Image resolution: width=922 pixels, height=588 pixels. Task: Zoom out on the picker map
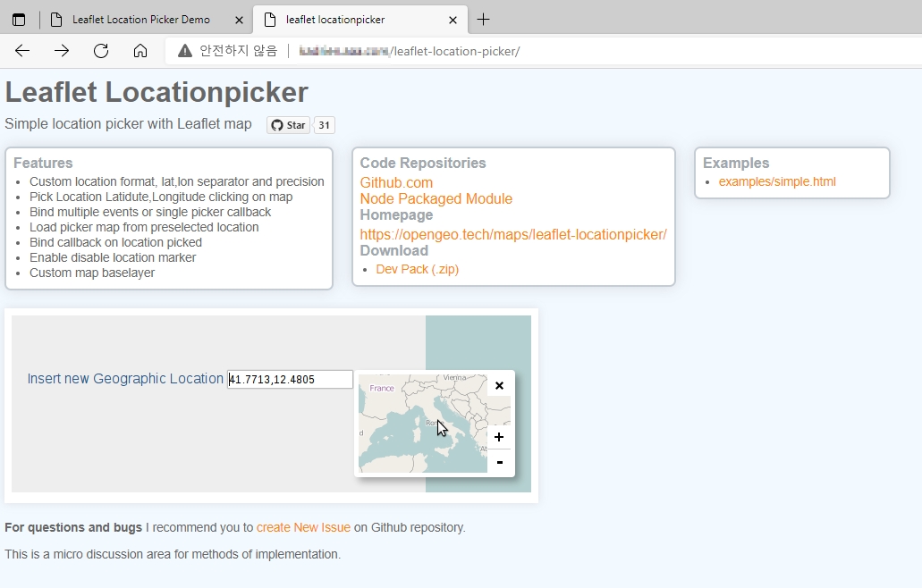(499, 462)
